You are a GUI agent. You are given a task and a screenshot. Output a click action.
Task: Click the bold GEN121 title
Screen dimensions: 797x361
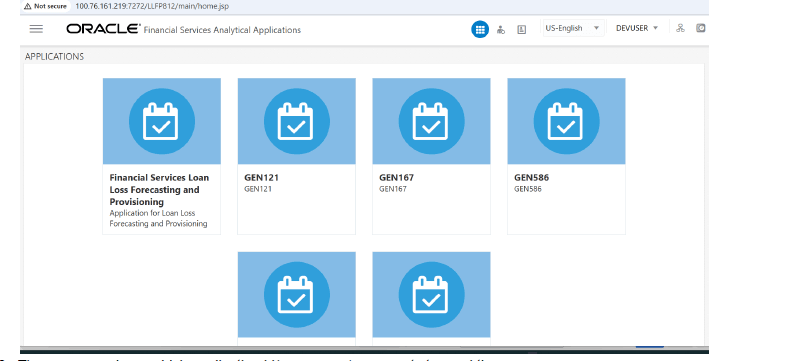(261, 178)
